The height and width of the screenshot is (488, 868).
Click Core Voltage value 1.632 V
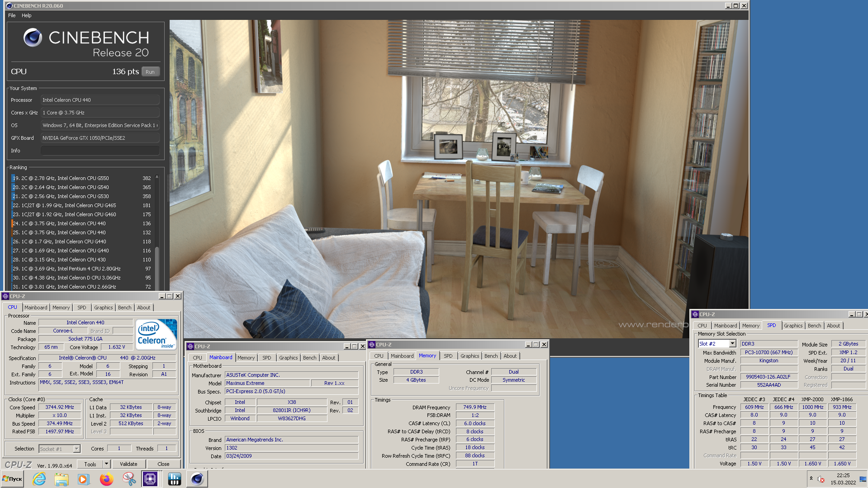coord(117,347)
